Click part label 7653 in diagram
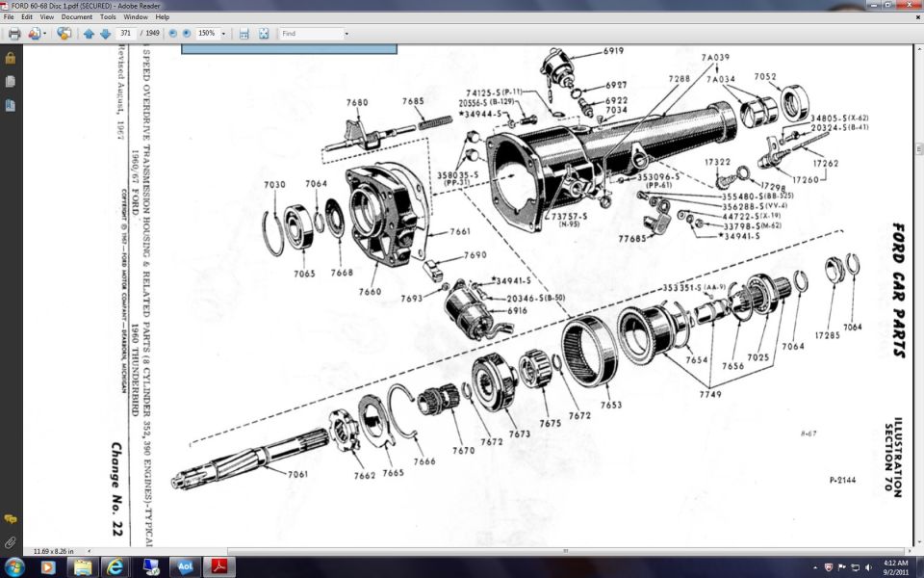This screenshot has height=578, width=924. [x=611, y=405]
